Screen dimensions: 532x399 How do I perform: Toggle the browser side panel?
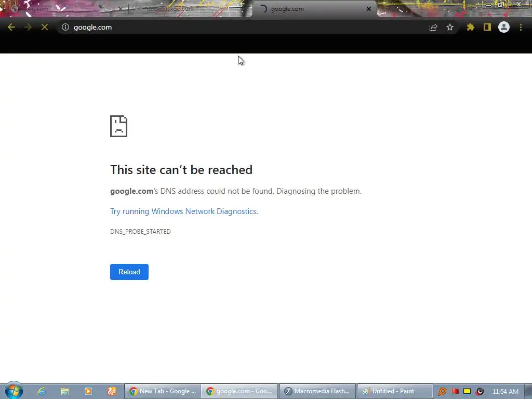(487, 27)
